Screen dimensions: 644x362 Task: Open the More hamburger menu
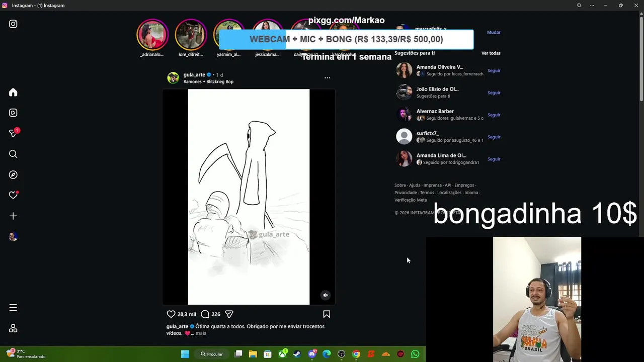pyautogui.click(x=13, y=307)
